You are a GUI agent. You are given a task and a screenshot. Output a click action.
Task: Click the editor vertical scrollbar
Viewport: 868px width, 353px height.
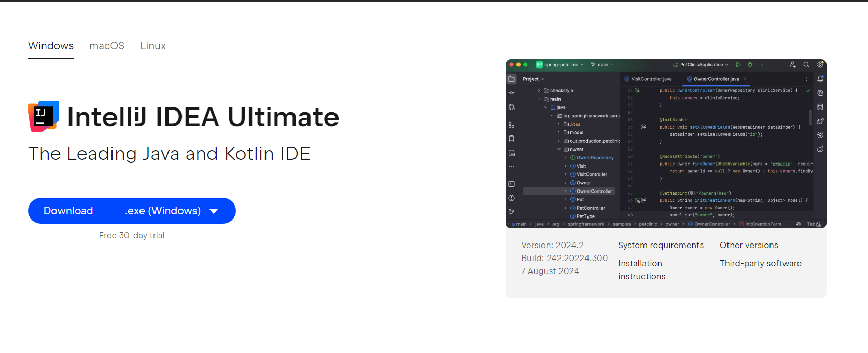[x=810, y=117]
